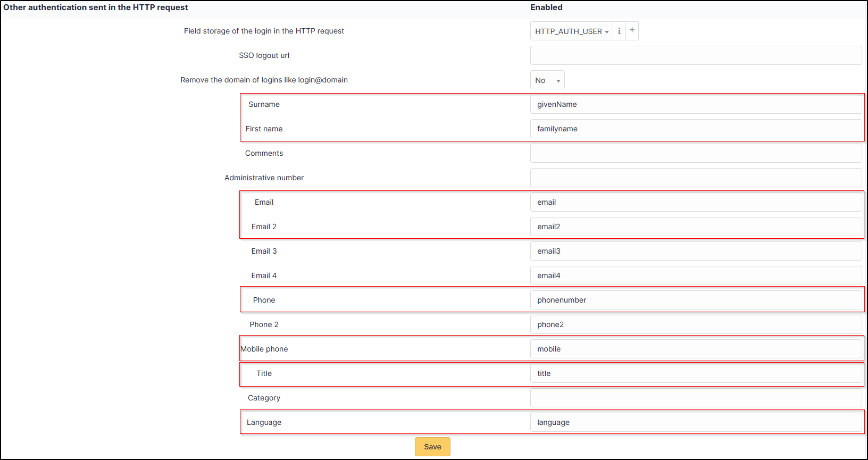Click the plus icon to add field
The height and width of the screenshot is (460, 868).
coord(632,31)
